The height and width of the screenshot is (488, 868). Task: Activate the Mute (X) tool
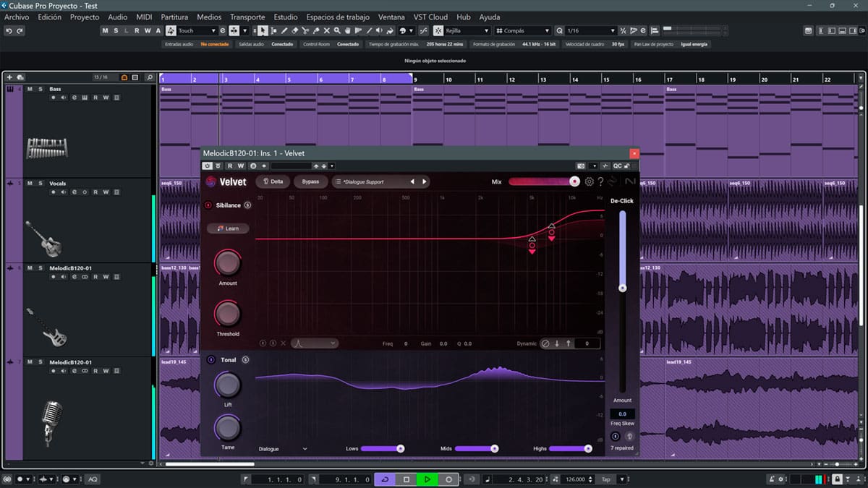pyautogui.click(x=328, y=31)
